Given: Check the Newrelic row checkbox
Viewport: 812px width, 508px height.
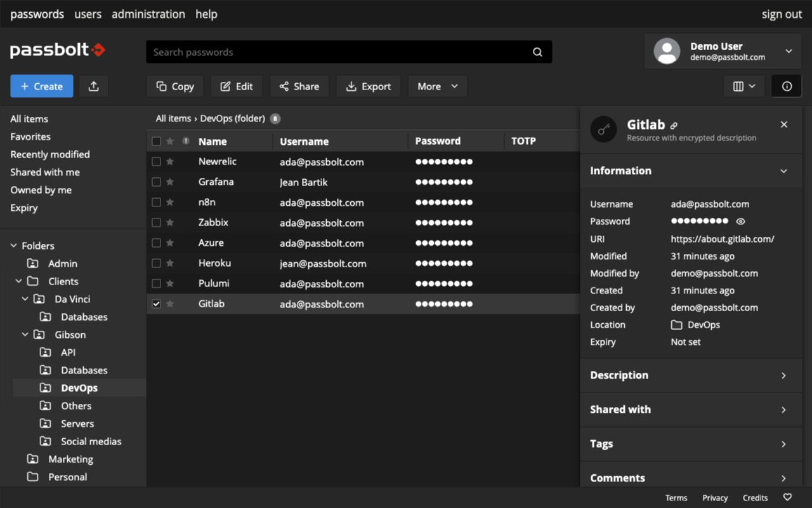Looking at the screenshot, I should (x=156, y=161).
